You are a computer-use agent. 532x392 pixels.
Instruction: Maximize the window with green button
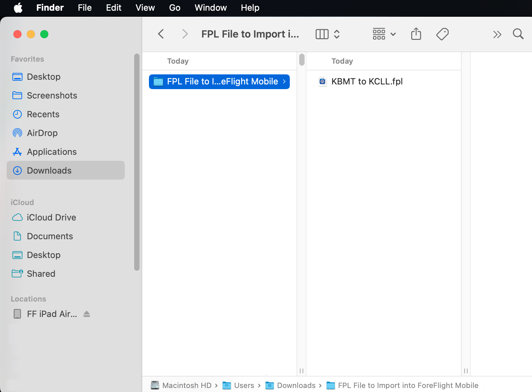(44, 34)
